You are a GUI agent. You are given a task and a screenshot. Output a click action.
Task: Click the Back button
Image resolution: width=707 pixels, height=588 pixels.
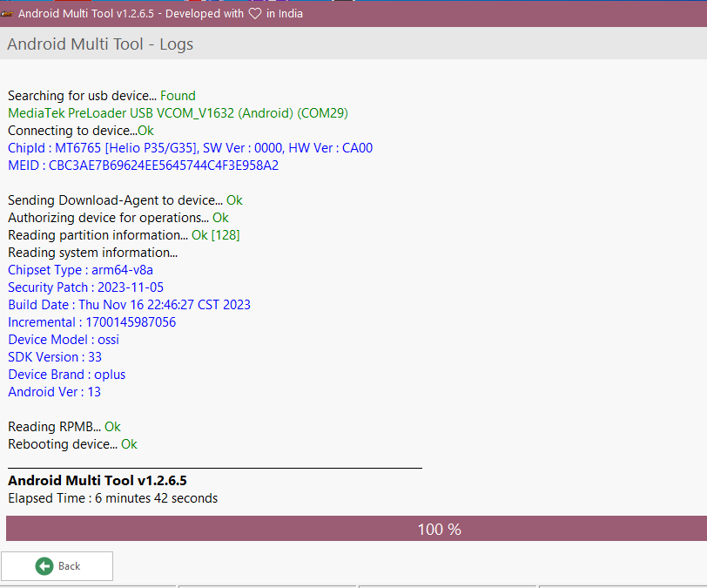click(57, 566)
